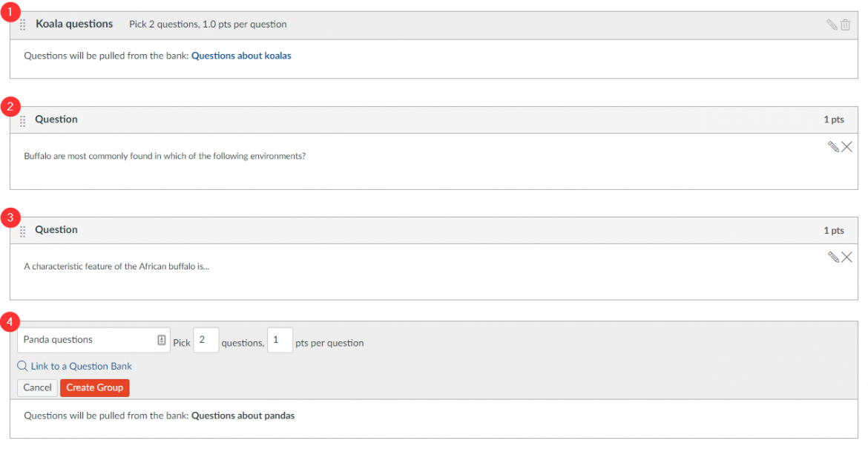Open the Questions about koalas bank
Screen dimensions: 868x449
(x=241, y=55)
